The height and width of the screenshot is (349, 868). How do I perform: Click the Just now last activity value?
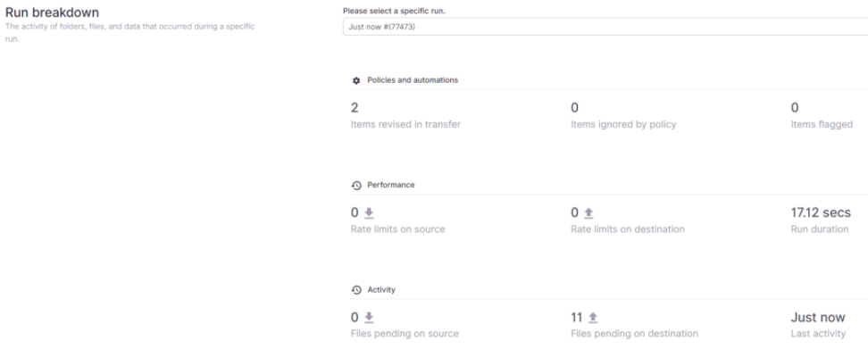pos(818,318)
